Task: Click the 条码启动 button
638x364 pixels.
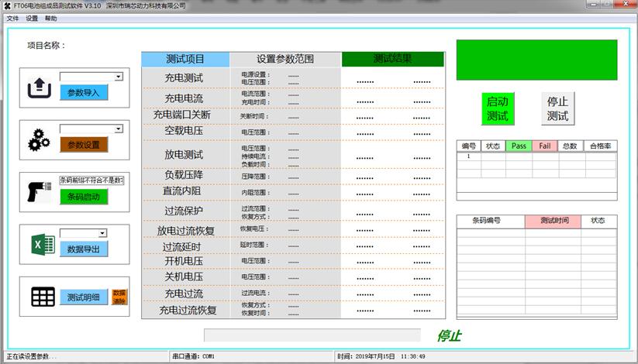Action: tap(84, 197)
